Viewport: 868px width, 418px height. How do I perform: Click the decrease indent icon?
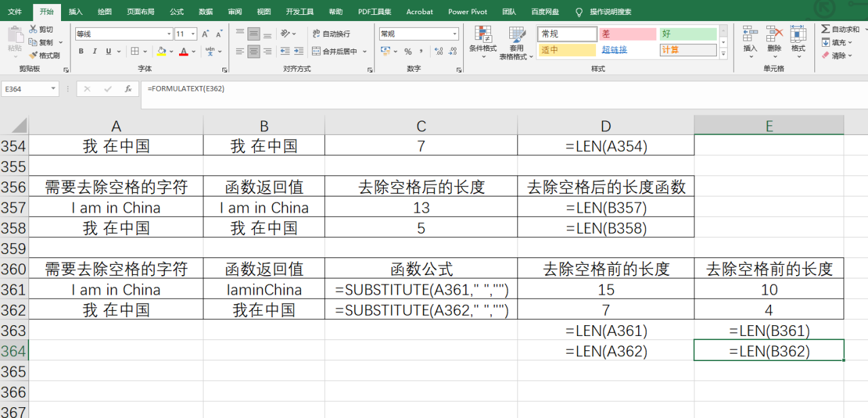[x=285, y=51]
